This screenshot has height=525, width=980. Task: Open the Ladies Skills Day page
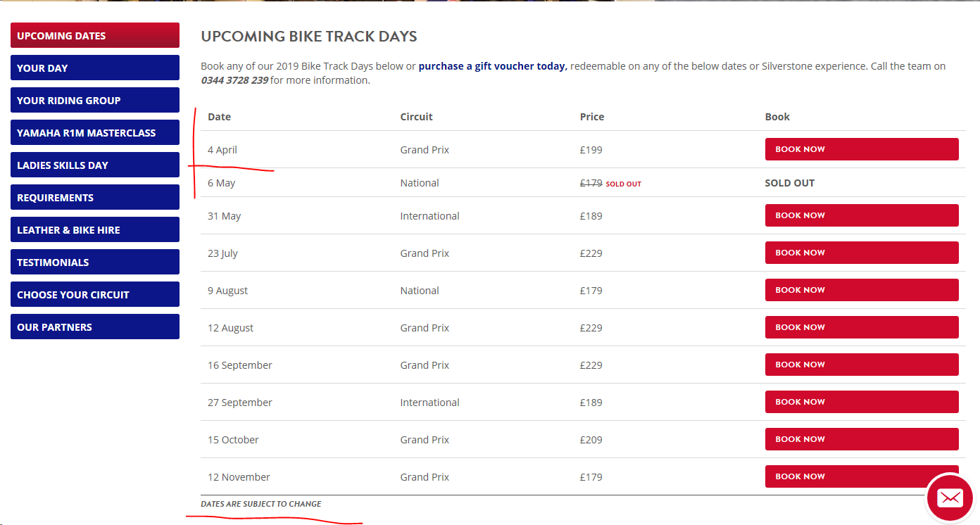[x=95, y=165]
